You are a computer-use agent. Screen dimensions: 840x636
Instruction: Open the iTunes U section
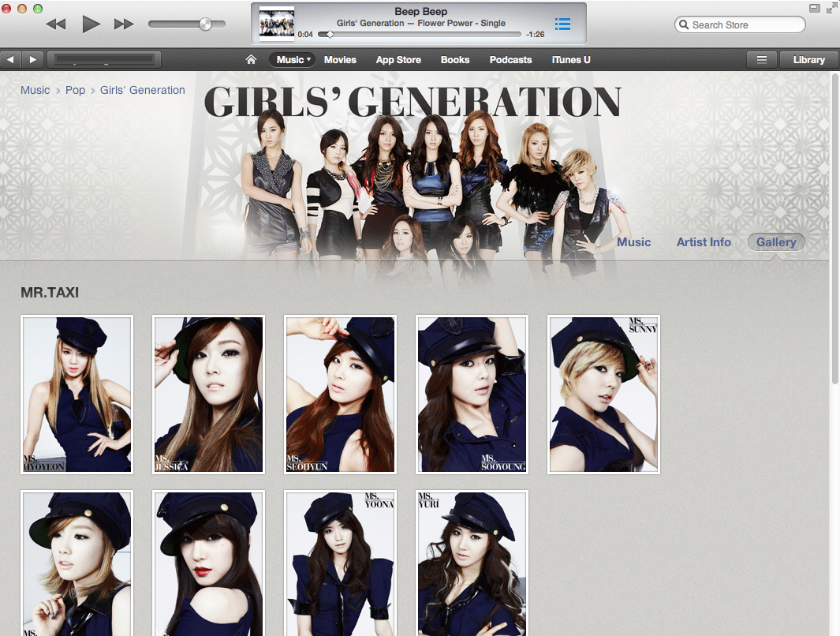571,60
